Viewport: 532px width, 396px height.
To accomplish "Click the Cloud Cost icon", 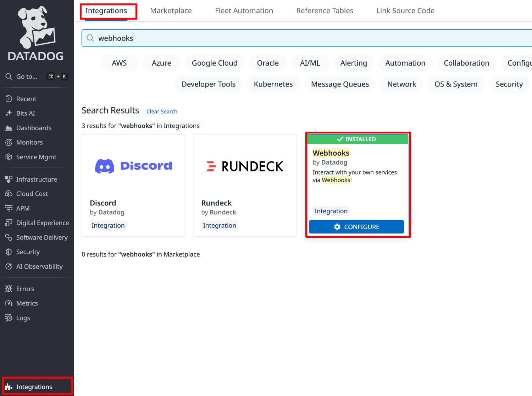I will tap(9, 194).
